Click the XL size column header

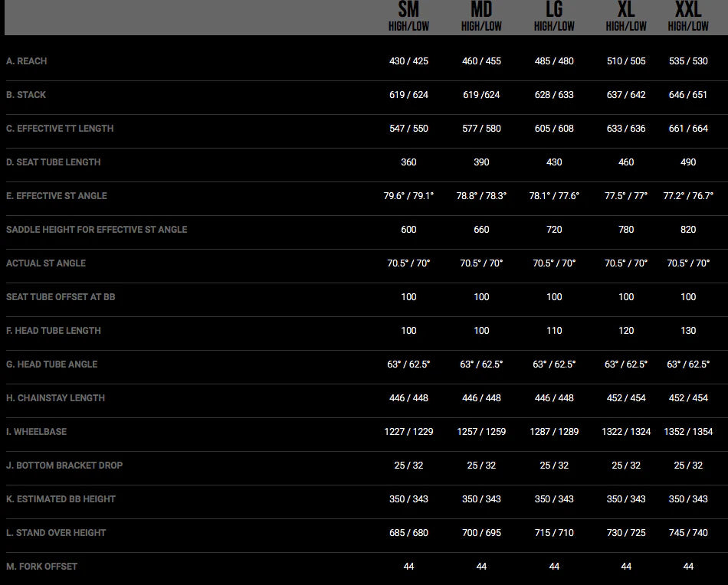coord(626,11)
